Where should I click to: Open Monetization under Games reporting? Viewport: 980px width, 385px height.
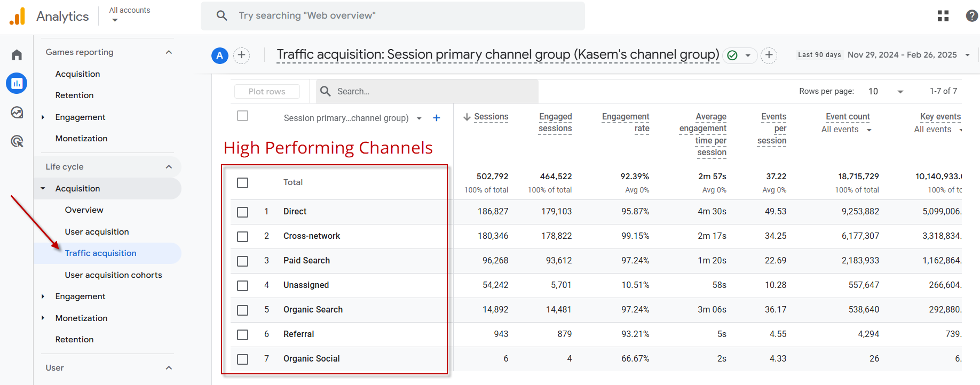[81, 139]
